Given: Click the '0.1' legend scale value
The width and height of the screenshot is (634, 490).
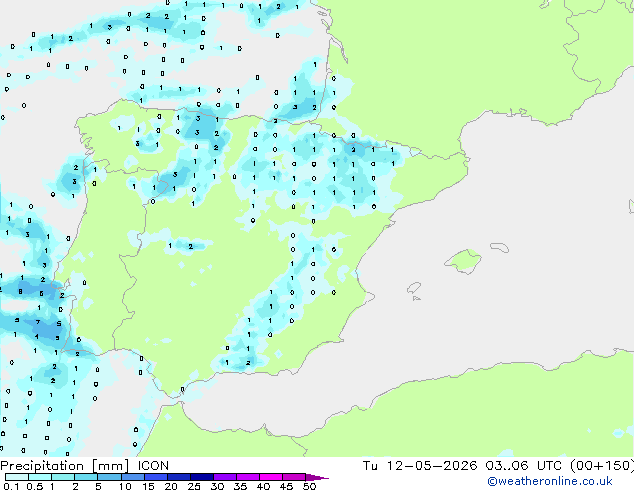Looking at the screenshot, I should point(11,486).
